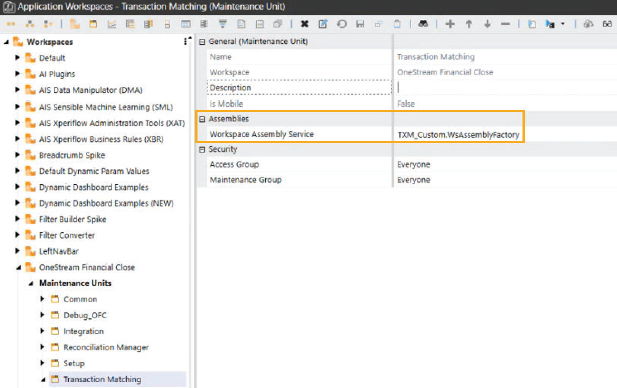Collapse the Workspaces root node arrow

[x=6, y=42]
